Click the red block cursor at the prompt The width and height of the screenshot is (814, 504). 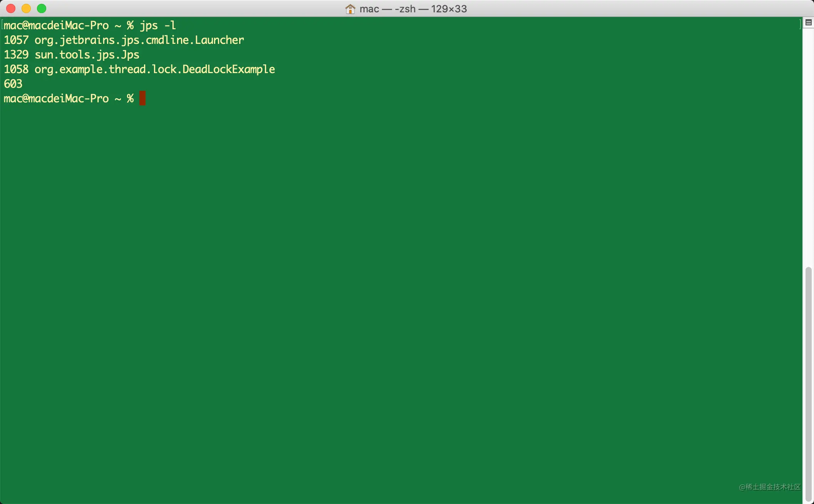pos(142,98)
